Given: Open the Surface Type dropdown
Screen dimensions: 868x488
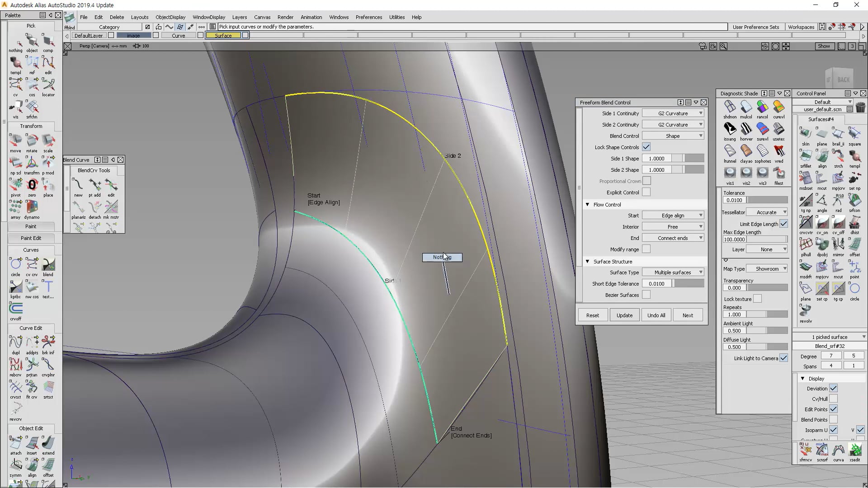Looking at the screenshot, I should click(673, 272).
